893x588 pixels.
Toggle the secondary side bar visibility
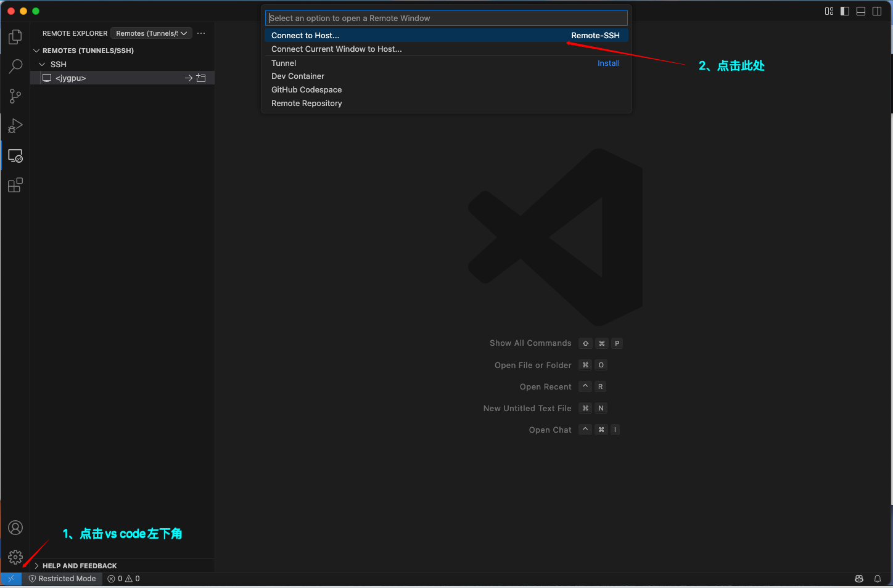877,11
